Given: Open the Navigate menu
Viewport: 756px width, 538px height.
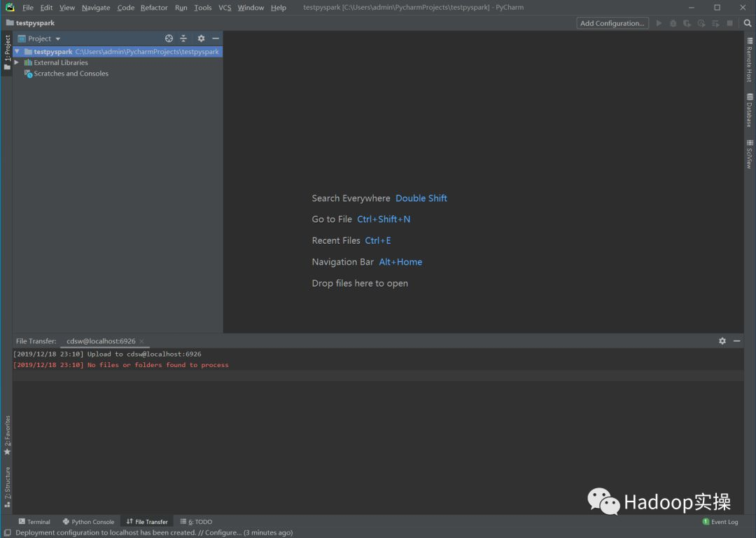Looking at the screenshot, I should point(96,8).
